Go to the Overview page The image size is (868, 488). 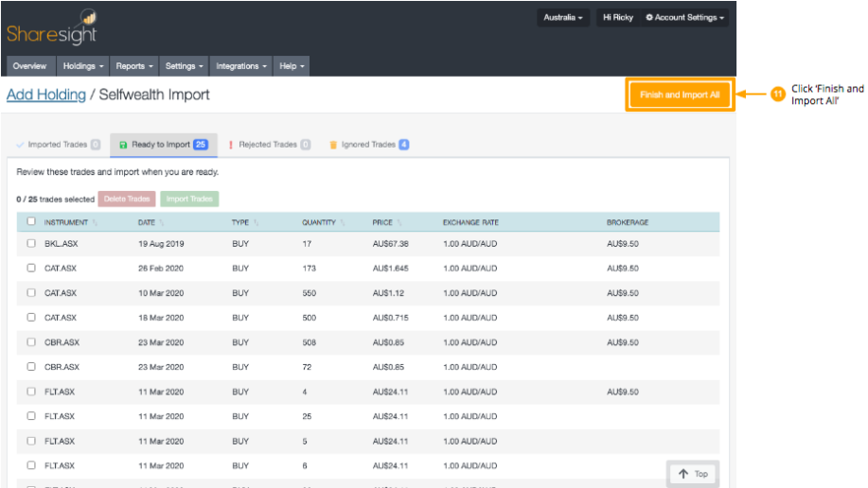(30, 66)
